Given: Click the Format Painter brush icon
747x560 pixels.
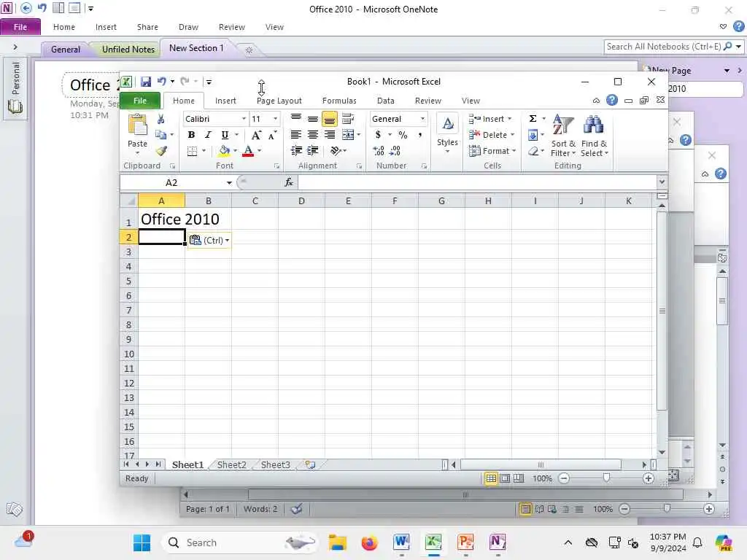Looking at the screenshot, I should 161,151.
